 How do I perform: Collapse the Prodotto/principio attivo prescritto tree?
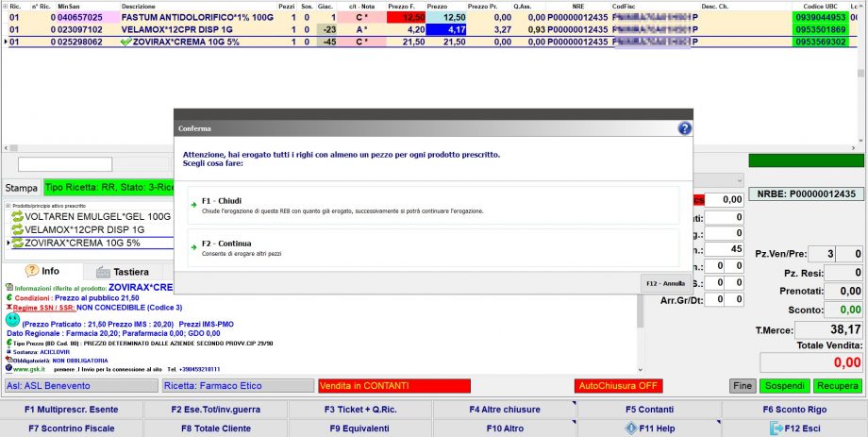coord(8,205)
